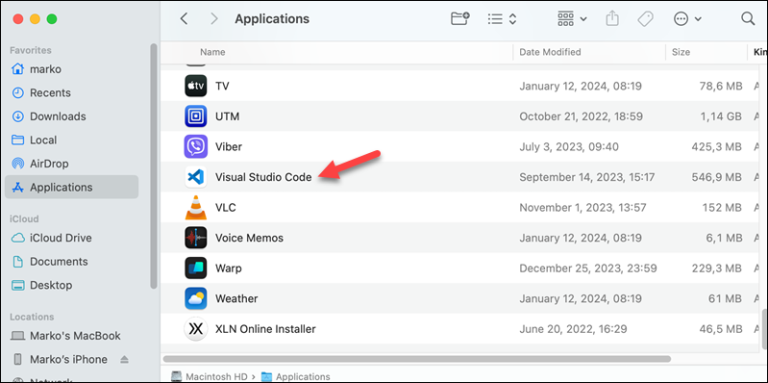768x383 pixels.
Task: Select the XLN Online Installer name
Action: [265, 329]
